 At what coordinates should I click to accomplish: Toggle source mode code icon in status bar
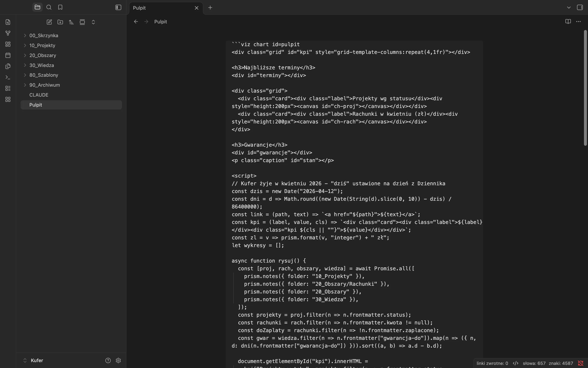516,363
